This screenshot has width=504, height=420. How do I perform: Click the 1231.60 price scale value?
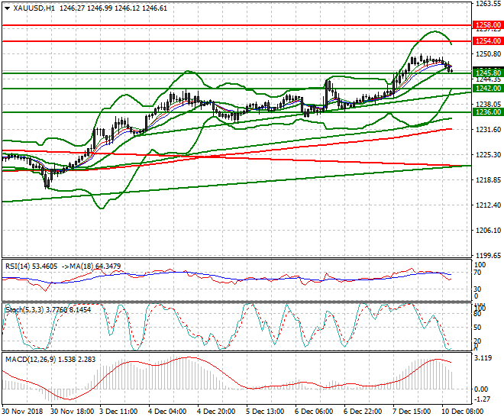488,130
